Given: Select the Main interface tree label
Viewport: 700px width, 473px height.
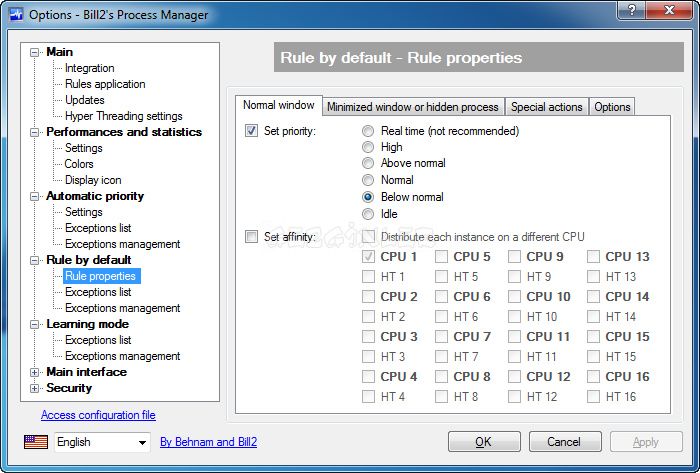Looking at the screenshot, I should [x=87, y=372].
